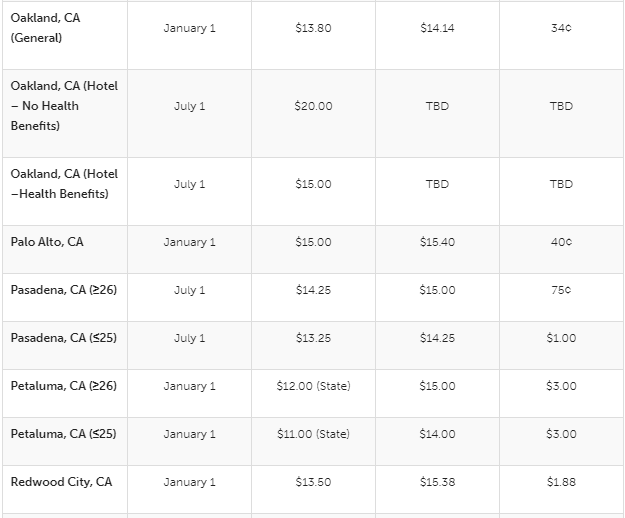Image resolution: width=625 pixels, height=518 pixels.
Task: Click the Petaluma, CA (≥26) cell
Action: pyautogui.click(x=63, y=386)
